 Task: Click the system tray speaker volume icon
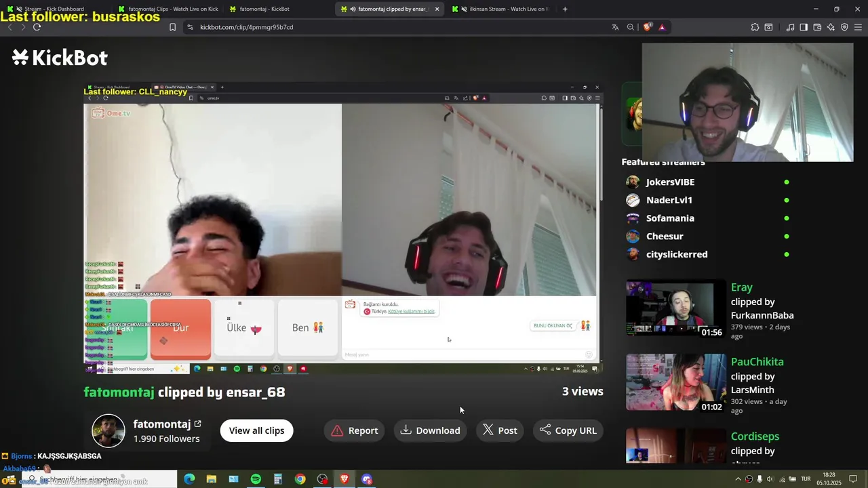pyautogui.click(x=770, y=479)
